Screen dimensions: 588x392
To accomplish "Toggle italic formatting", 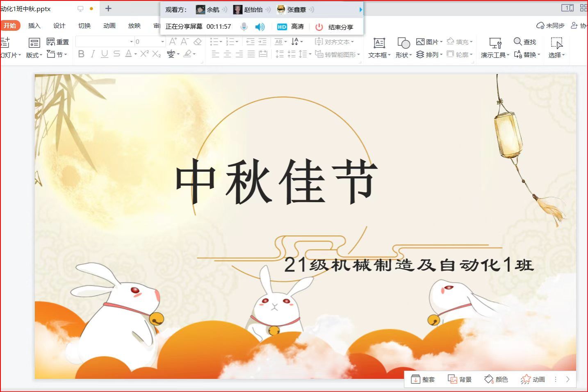I will point(93,54).
